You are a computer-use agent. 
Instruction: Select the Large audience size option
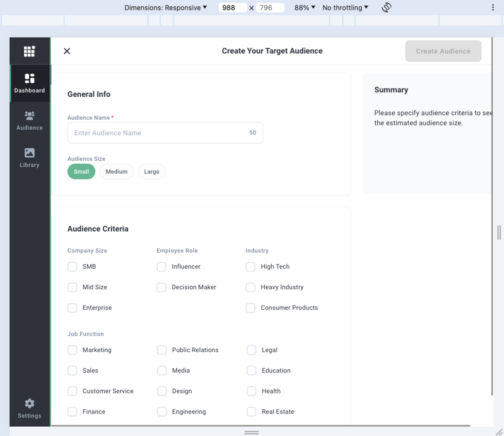[151, 171]
